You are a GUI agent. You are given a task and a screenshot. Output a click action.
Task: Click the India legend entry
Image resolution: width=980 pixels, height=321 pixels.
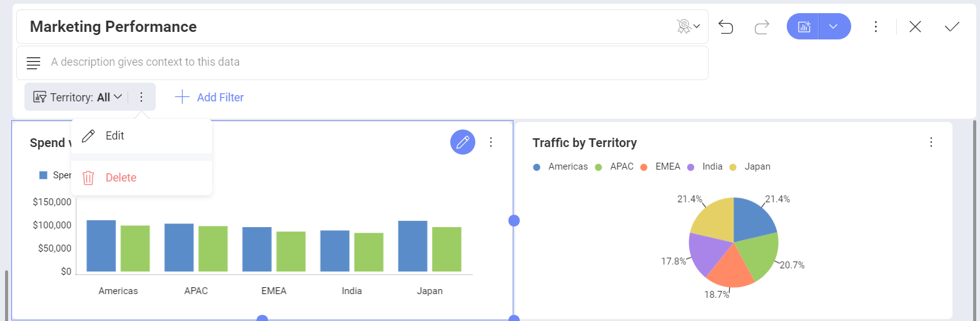(705, 166)
